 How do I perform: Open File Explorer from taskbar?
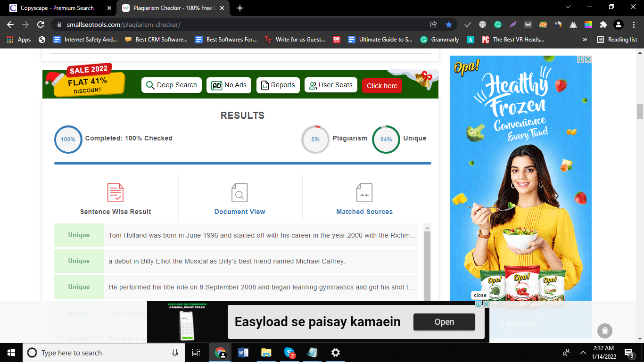pyautogui.click(x=266, y=353)
